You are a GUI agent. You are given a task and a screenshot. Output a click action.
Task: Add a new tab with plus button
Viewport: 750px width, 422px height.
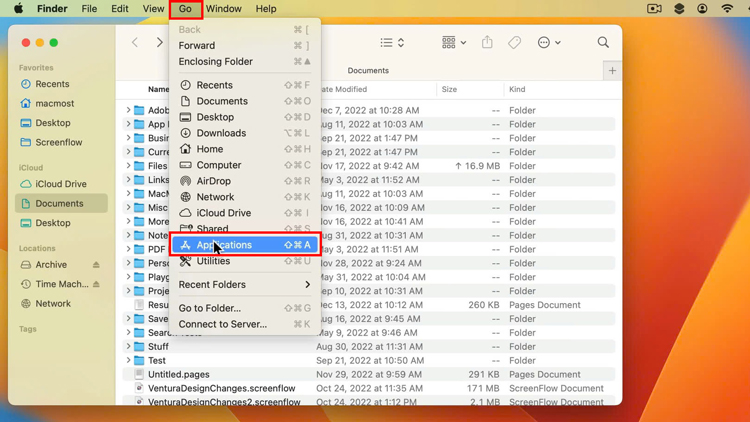[612, 71]
